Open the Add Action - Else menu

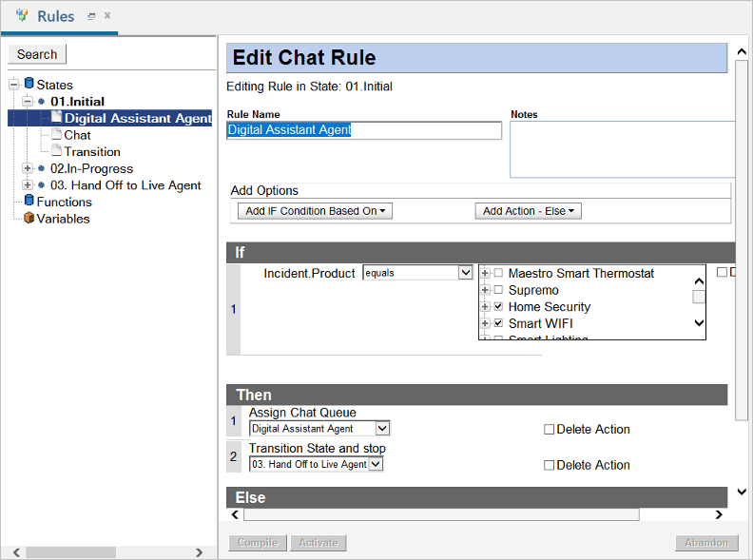coord(528,211)
